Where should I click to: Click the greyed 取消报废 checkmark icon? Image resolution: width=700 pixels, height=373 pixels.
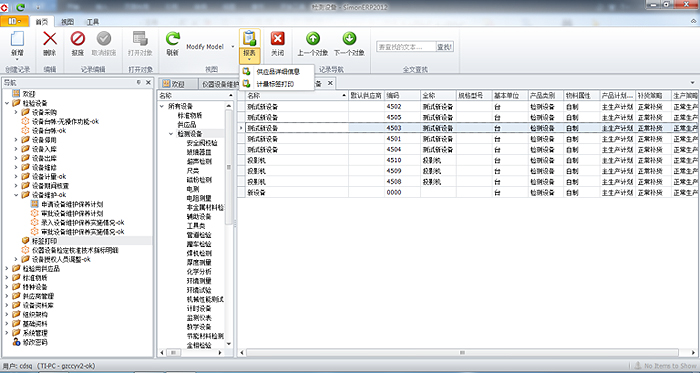pos(104,39)
